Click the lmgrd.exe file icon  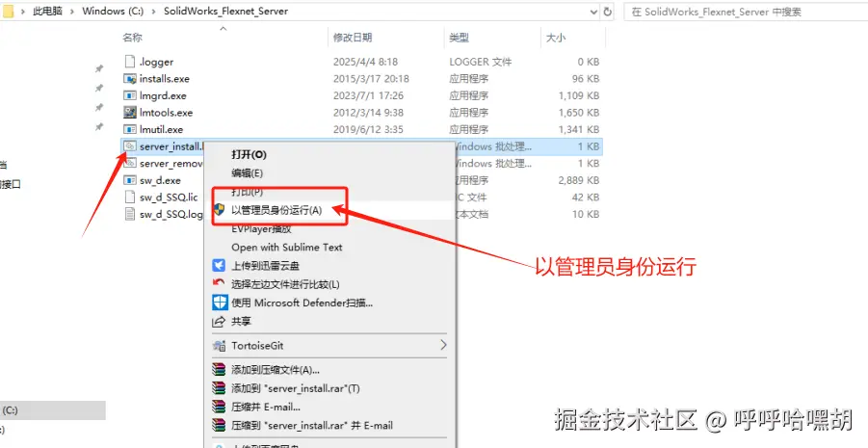pyautogui.click(x=129, y=95)
